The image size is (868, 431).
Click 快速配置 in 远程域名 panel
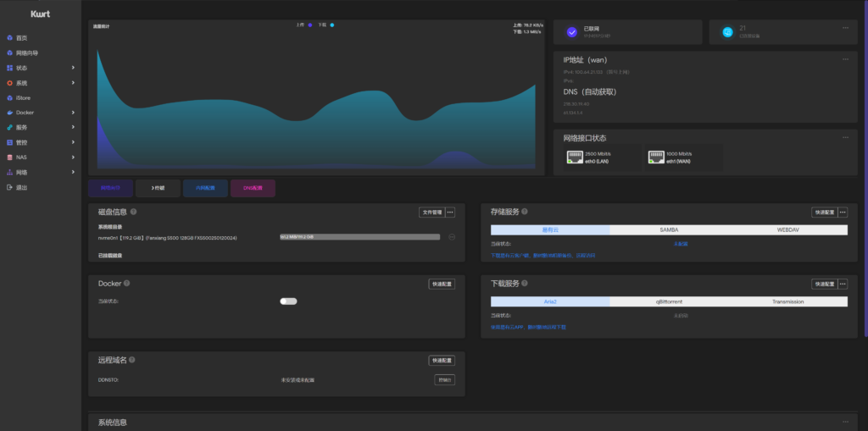pos(442,360)
